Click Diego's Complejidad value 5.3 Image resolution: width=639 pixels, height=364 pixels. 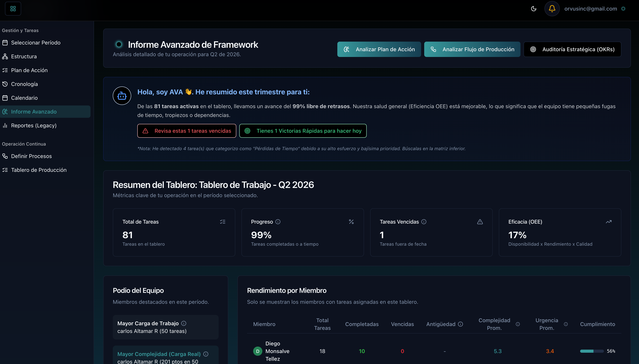497,351
